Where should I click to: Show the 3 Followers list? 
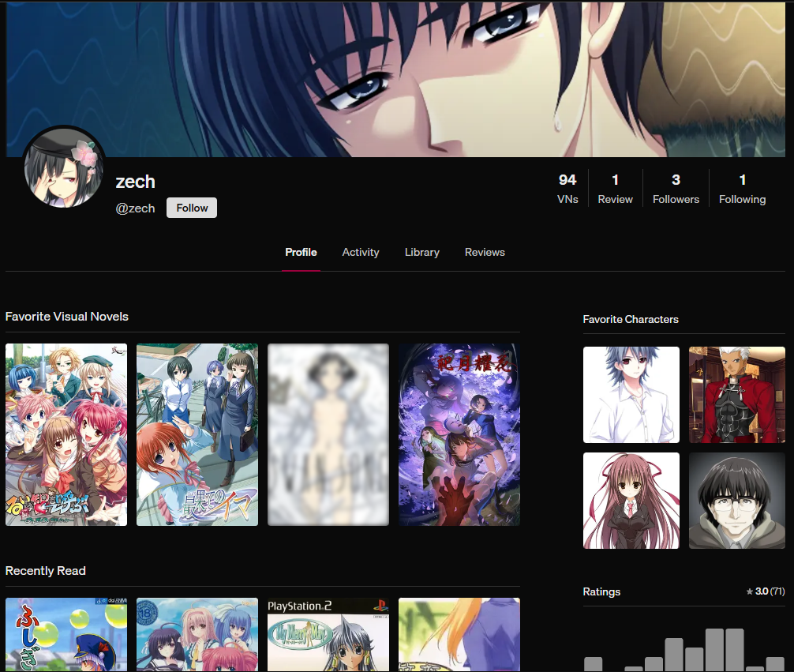pos(676,189)
